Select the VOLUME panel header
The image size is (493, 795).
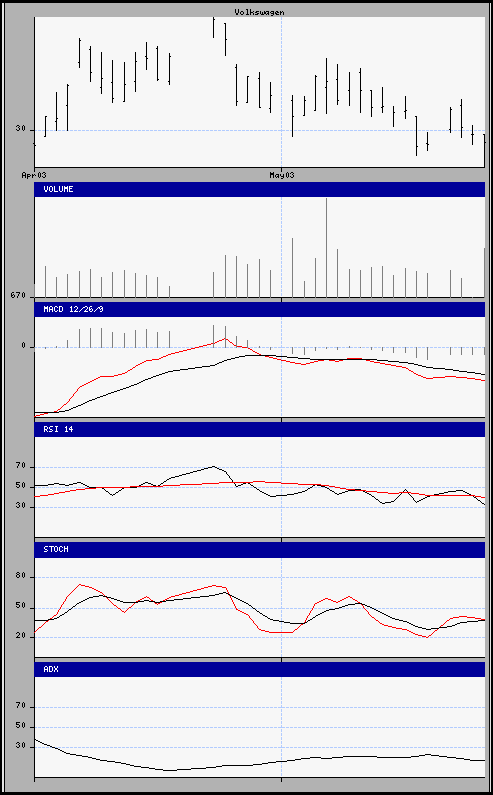coord(259,189)
